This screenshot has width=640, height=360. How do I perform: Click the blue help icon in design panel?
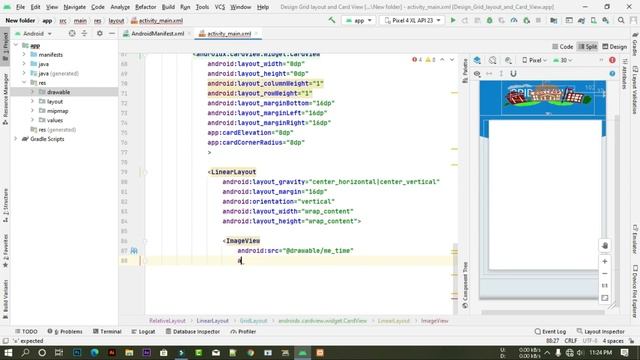coord(612,73)
